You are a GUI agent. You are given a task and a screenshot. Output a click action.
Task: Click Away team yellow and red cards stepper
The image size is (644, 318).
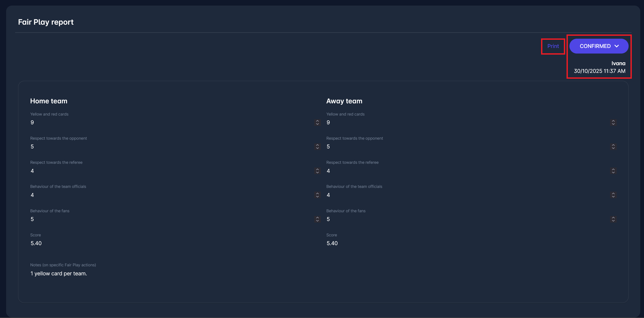point(613,122)
